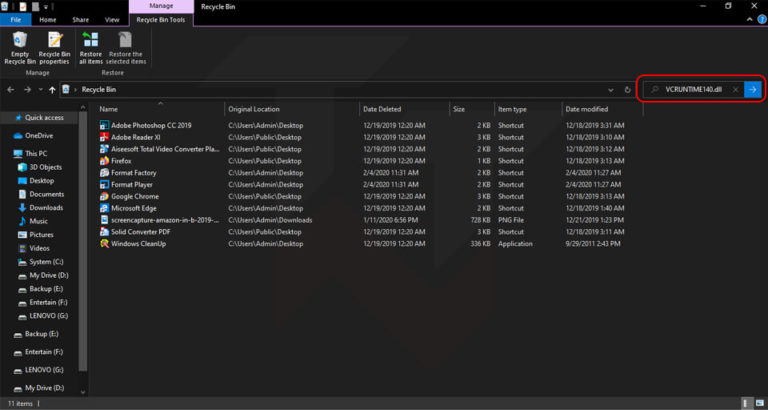This screenshot has width=768, height=410.
Task: Select the Recycle Bin Tools tab
Action: click(161, 20)
